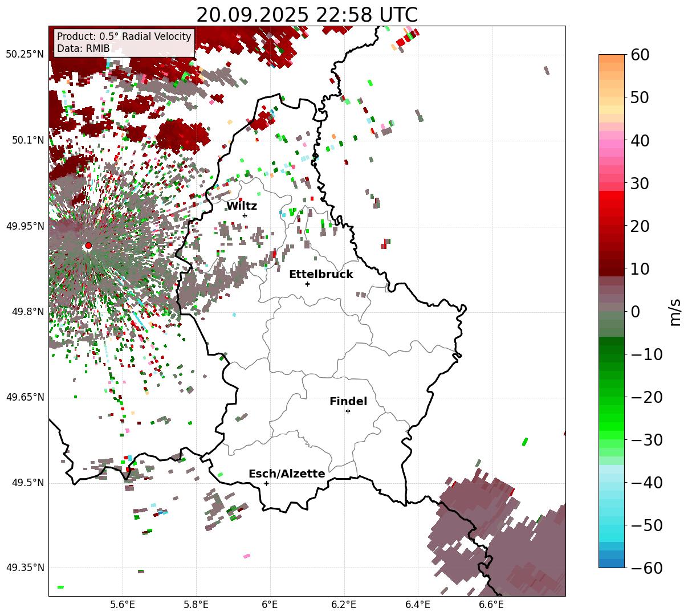The height and width of the screenshot is (616, 688).
Task: Click the 6.6°E longitude label
Action: pos(491,605)
